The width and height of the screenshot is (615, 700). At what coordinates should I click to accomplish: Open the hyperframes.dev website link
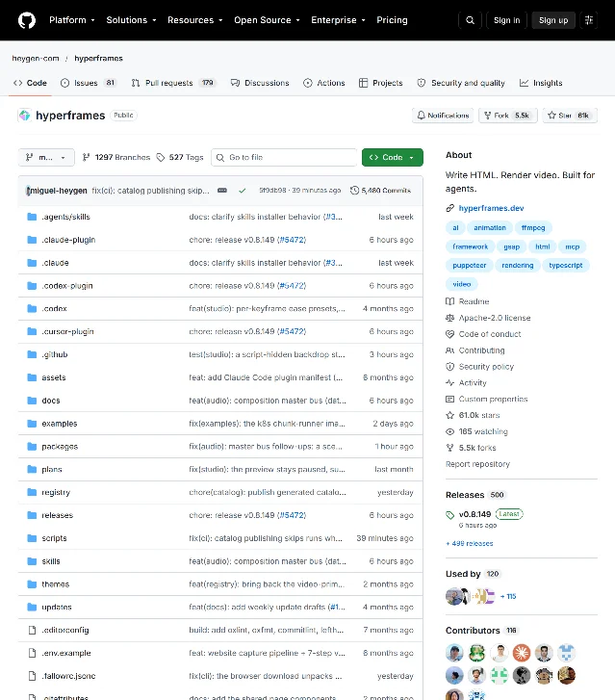coord(491,209)
